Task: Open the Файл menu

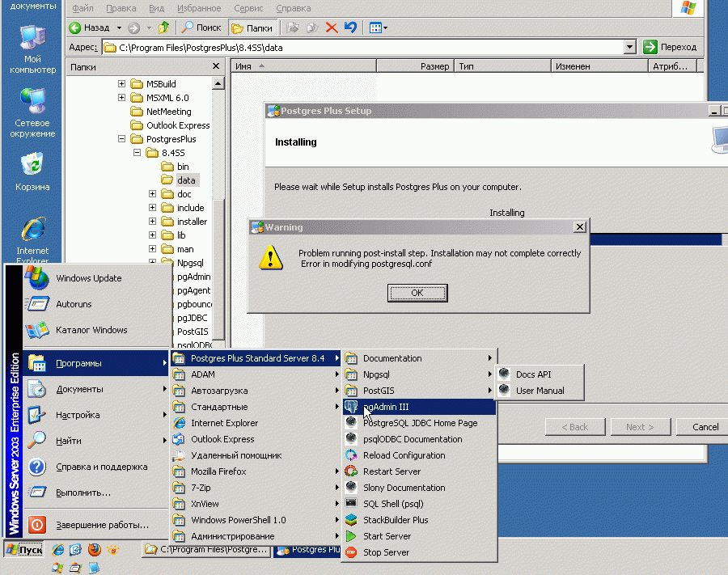Action: [83, 8]
